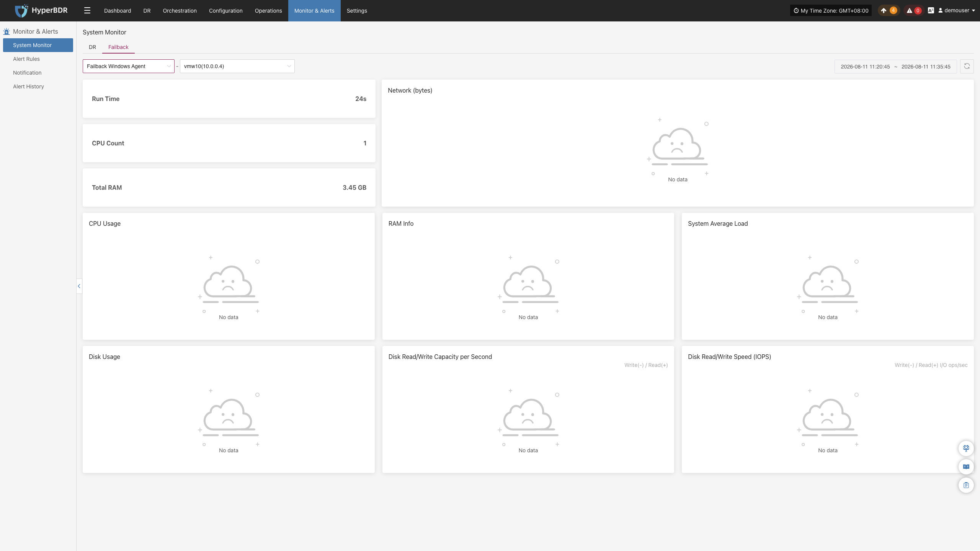Click the Monitor & Alerts siren icon

point(7,31)
